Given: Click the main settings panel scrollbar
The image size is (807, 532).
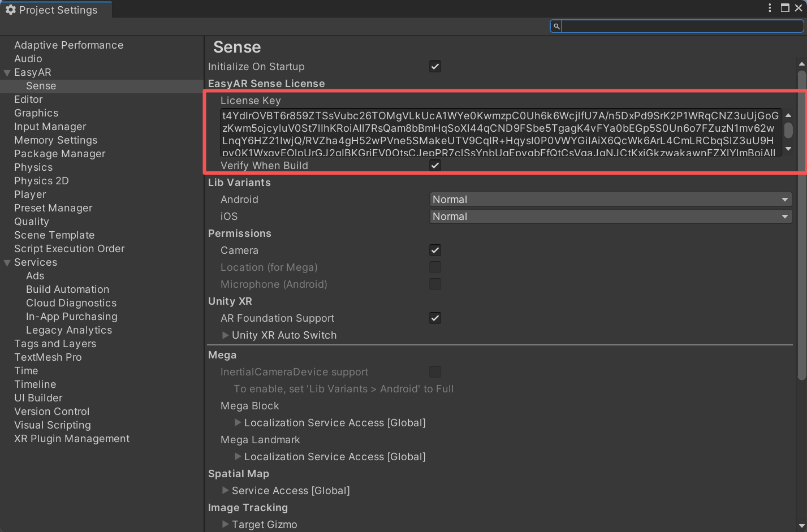Looking at the screenshot, I should [x=802, y=225].
